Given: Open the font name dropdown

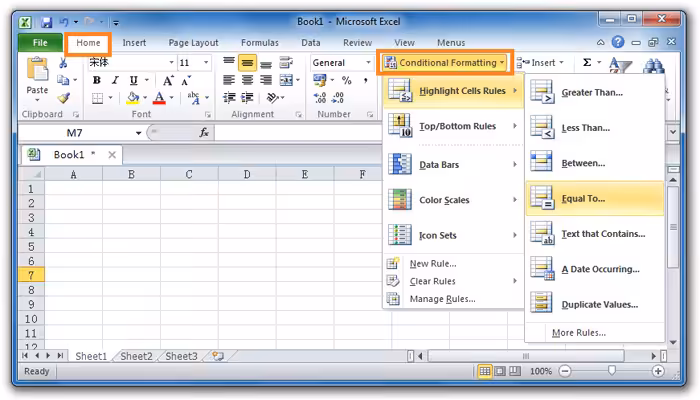Looking at the screenshot, I should [171, 62].
